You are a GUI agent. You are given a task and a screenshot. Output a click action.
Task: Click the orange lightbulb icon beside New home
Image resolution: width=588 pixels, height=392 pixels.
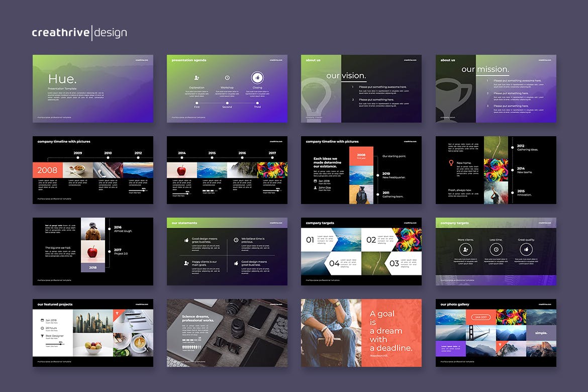pyautogui.click(x=451, y=163)
